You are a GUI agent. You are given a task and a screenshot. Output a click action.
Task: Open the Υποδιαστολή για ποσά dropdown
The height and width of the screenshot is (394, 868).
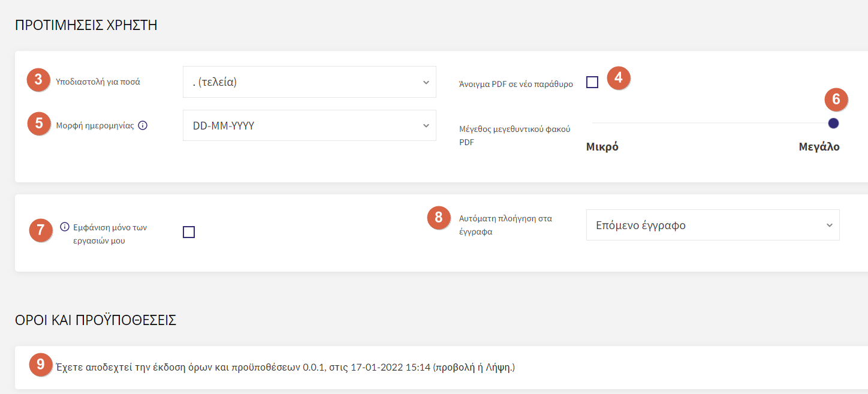point(309,82)
